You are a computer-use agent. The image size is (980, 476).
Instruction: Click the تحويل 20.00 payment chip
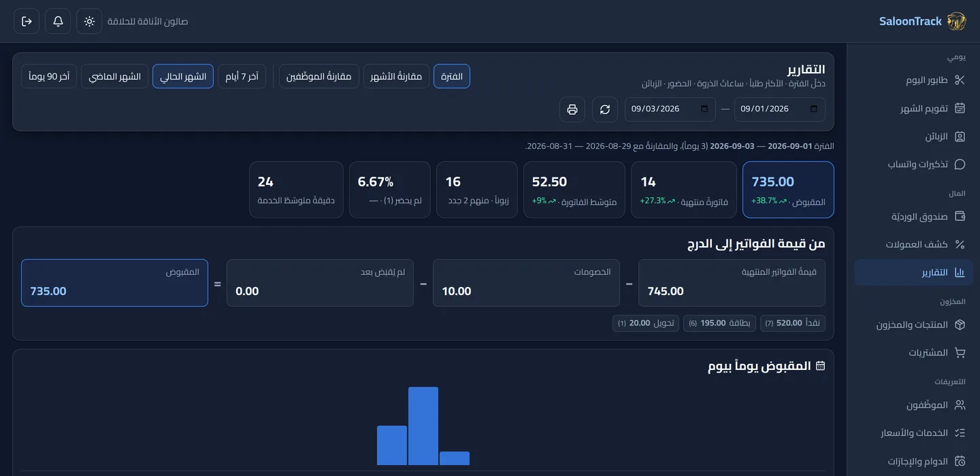coord(646,323)
